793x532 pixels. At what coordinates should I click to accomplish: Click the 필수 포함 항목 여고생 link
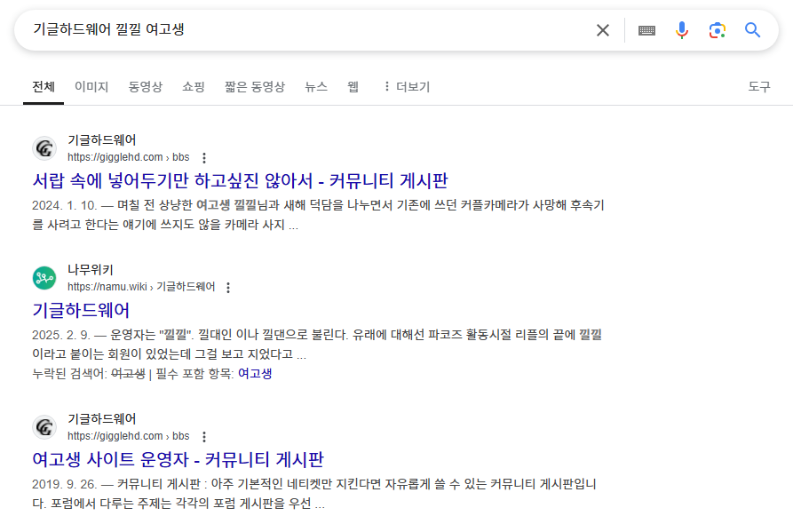(x=255, y=374)
